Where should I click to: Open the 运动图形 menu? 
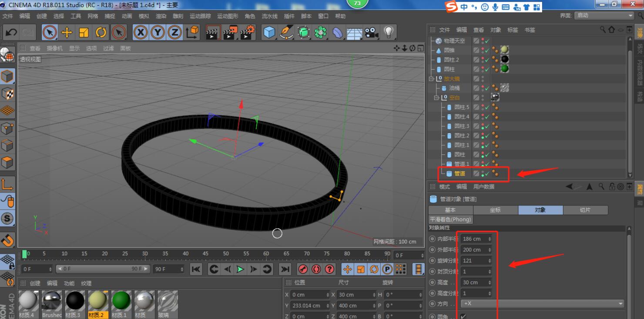228,16
